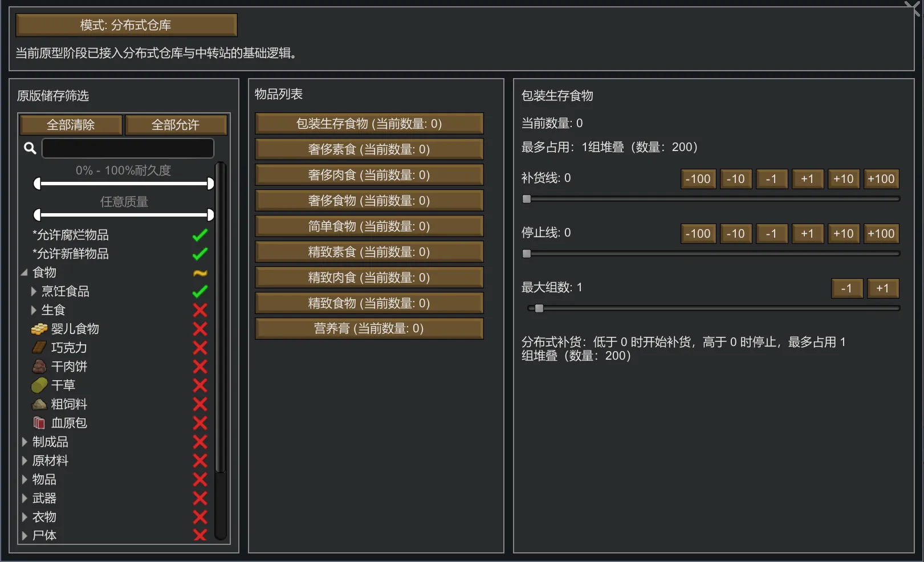
Task: Collapse the 食物 category arrow
Action: click(25, 272)
